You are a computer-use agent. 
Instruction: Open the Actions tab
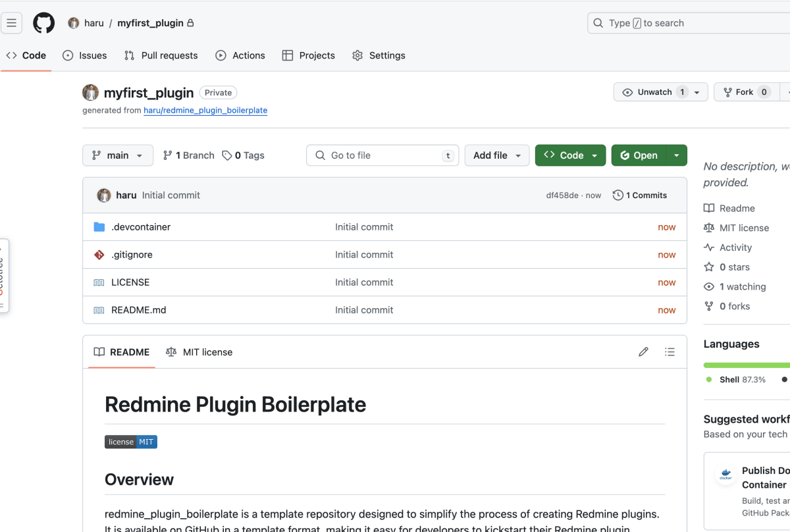pos(240,55)
